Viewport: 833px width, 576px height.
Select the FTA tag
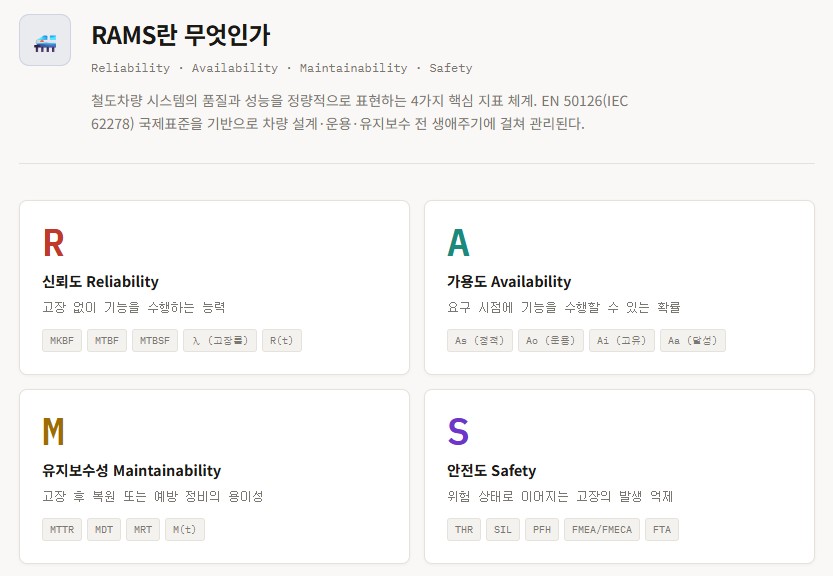662,530
